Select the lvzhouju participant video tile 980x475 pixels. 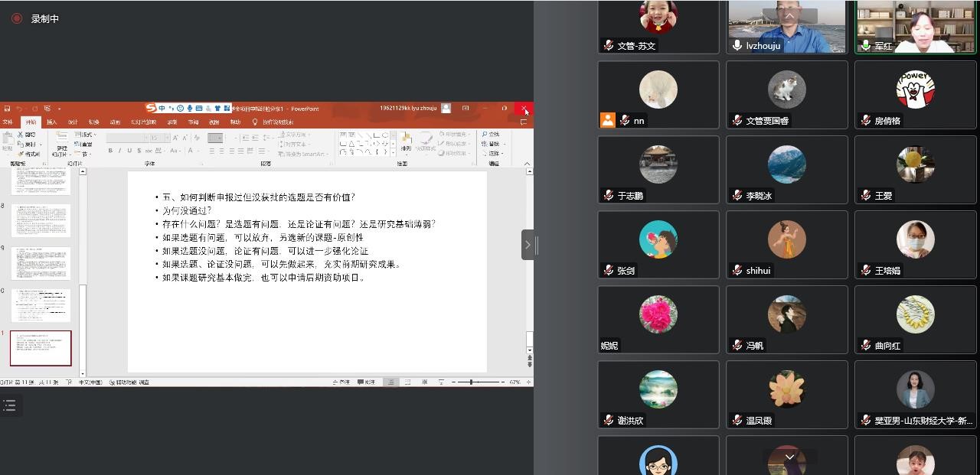click(x=786, y=28)
